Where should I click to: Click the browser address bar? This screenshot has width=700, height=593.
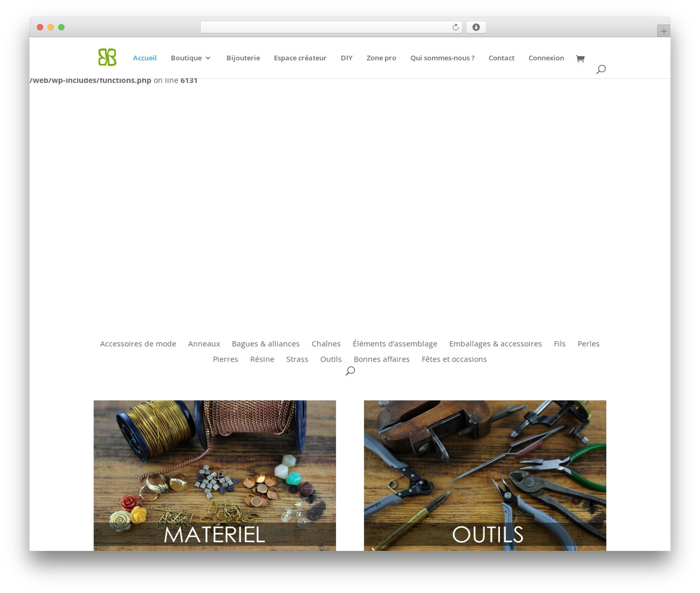click(x=331, y=27)
